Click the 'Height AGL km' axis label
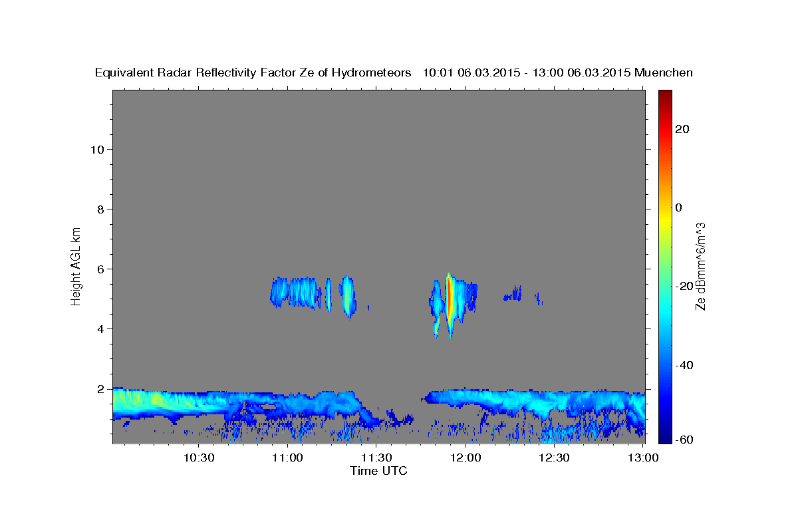This screenshot has width=798, height=532. [76, 265]
